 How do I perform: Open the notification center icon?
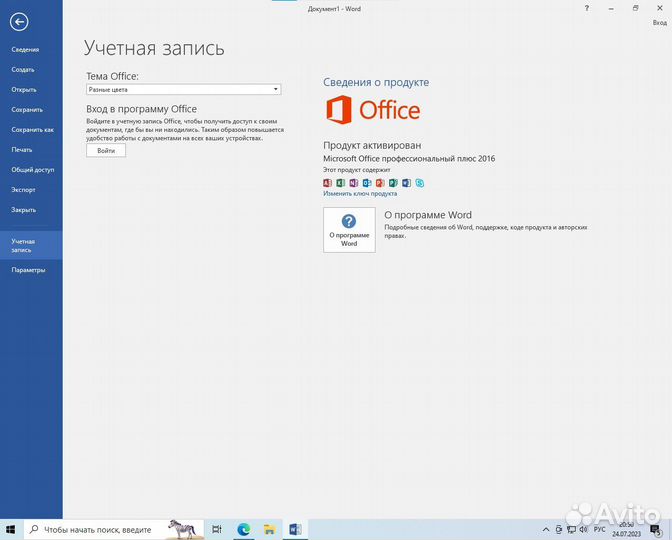tap(656, 530)
